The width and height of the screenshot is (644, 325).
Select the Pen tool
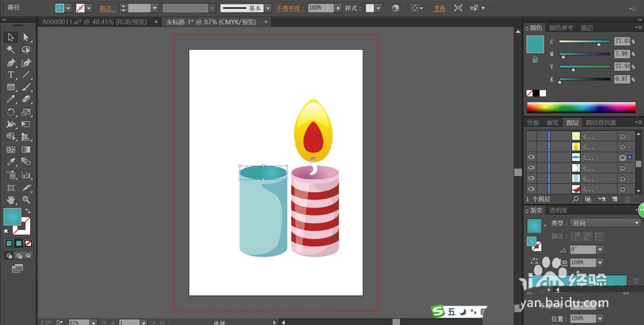[11, 63]
